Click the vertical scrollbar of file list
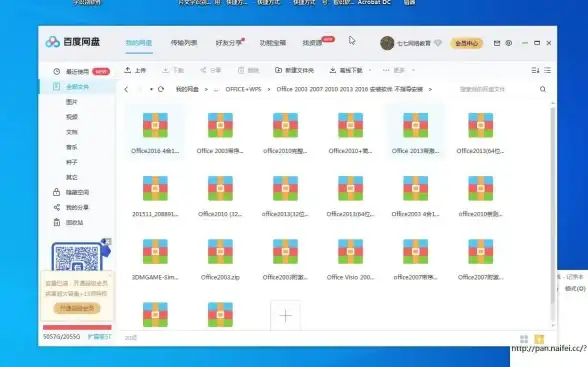The height and width of the screenshot is (367, 588). pyautogui.click(x=553, y=205)
